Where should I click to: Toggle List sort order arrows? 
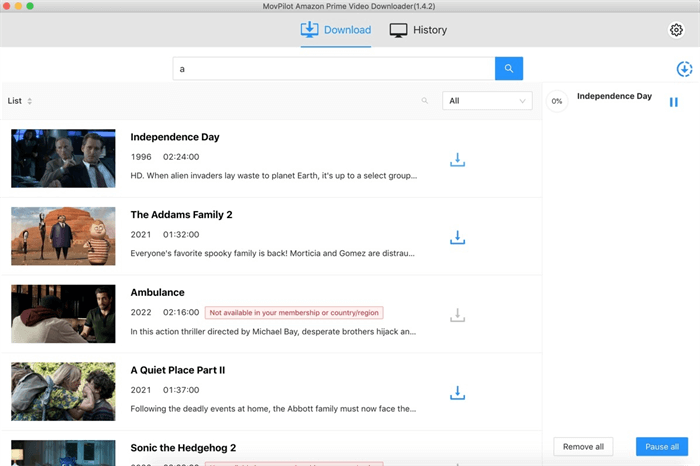click(x=30, y=101)
